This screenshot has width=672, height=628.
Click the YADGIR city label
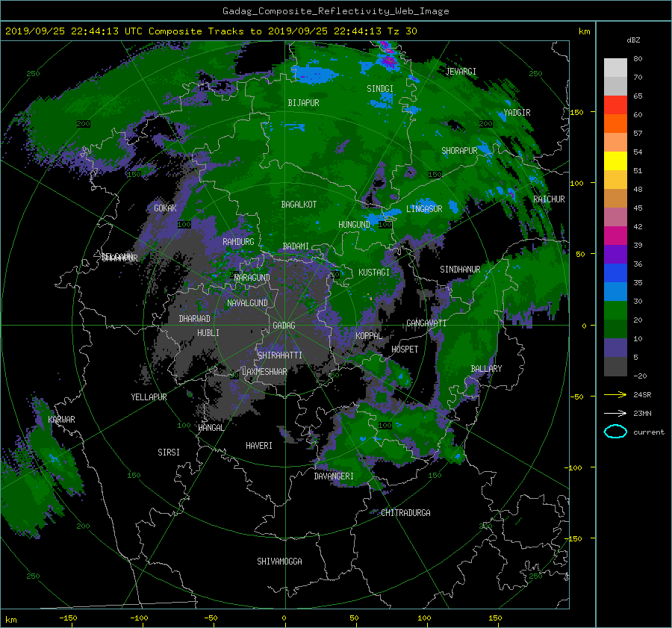pyautogui.click(x=517, y=112)
